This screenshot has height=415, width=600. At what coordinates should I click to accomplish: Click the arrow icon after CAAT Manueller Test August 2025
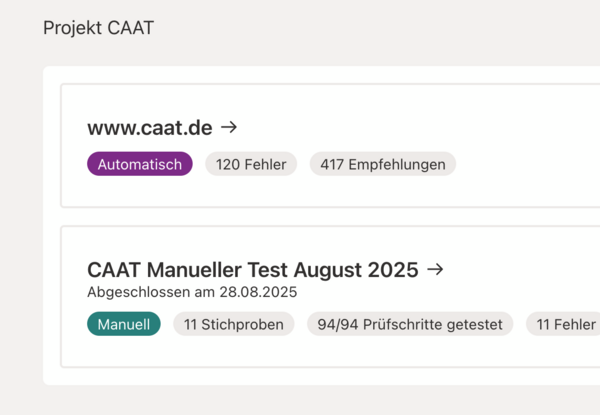coord(435,269)
